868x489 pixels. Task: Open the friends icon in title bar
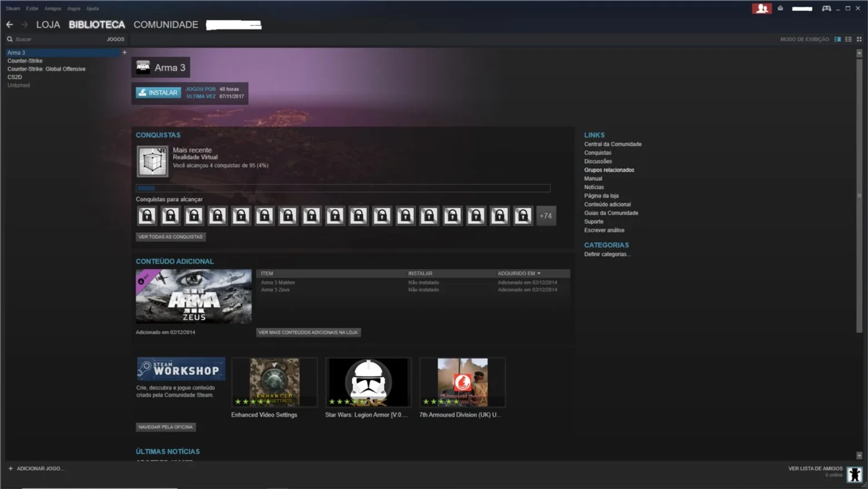(x=762, y=8)
